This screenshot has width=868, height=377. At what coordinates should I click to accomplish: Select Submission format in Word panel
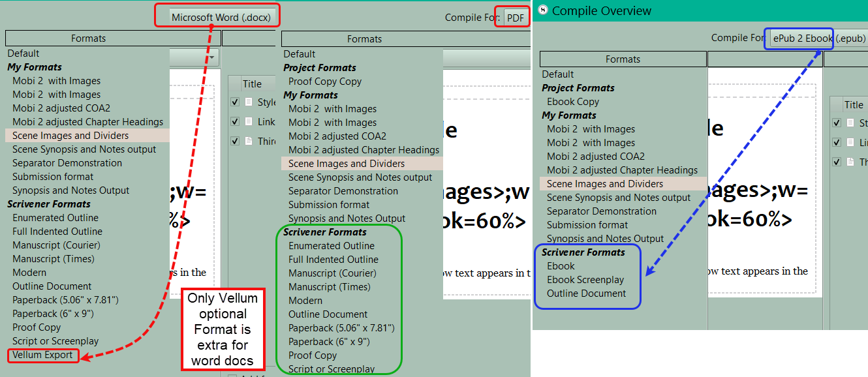tap(53, 177)
